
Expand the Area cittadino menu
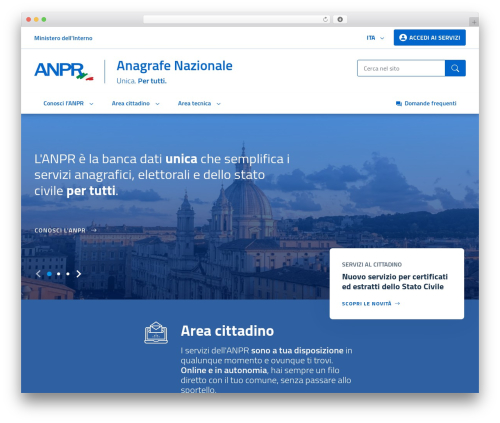click(136, 104)
